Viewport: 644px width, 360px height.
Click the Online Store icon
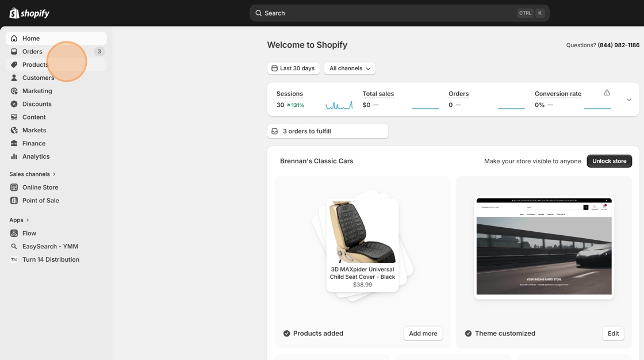click(14, 187)
